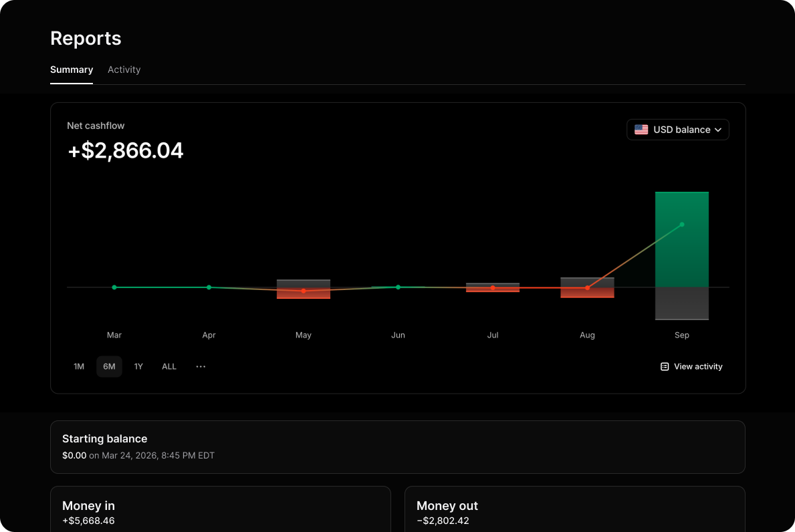This screenshot has width=795, height=532.
Task: Click the +$5,668.46 money in amount
Action: click(x=88, y=521)
